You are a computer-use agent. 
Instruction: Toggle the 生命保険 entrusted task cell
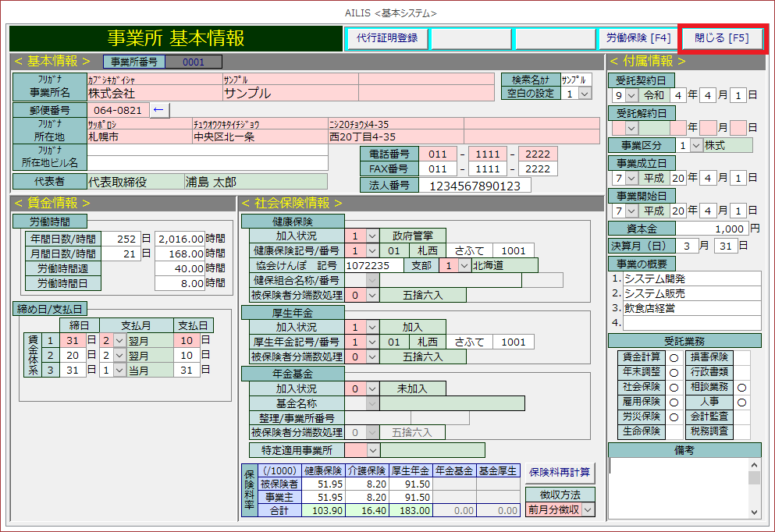click(673, 431)
